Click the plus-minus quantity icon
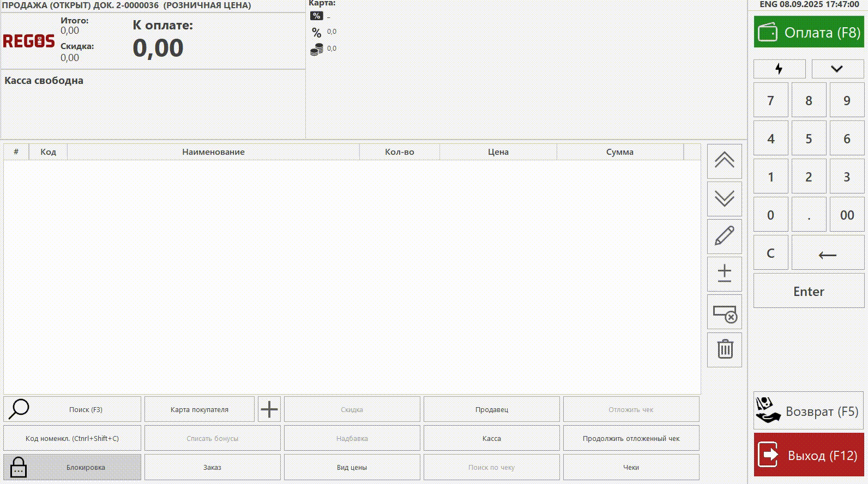The image size is (868, 484). (724, 274)
